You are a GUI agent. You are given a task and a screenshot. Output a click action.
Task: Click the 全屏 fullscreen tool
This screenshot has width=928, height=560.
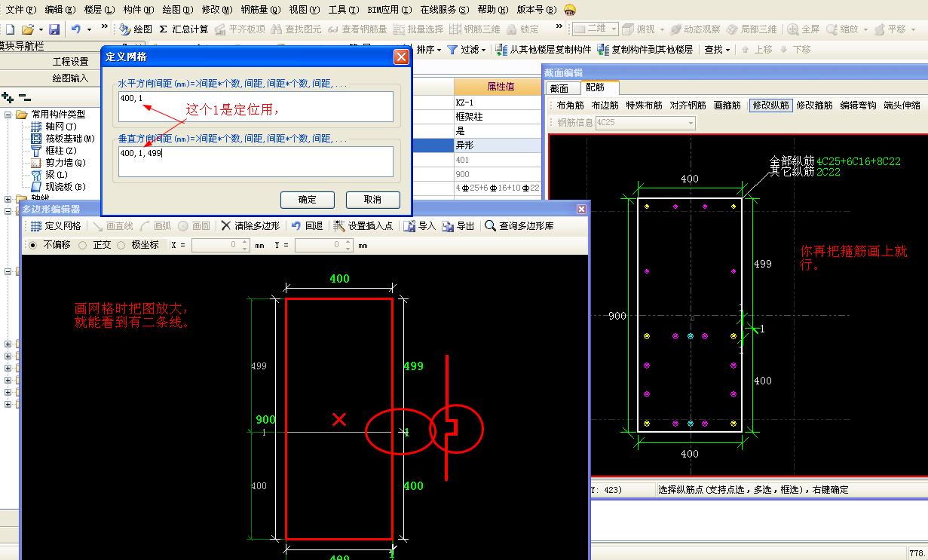804,29
